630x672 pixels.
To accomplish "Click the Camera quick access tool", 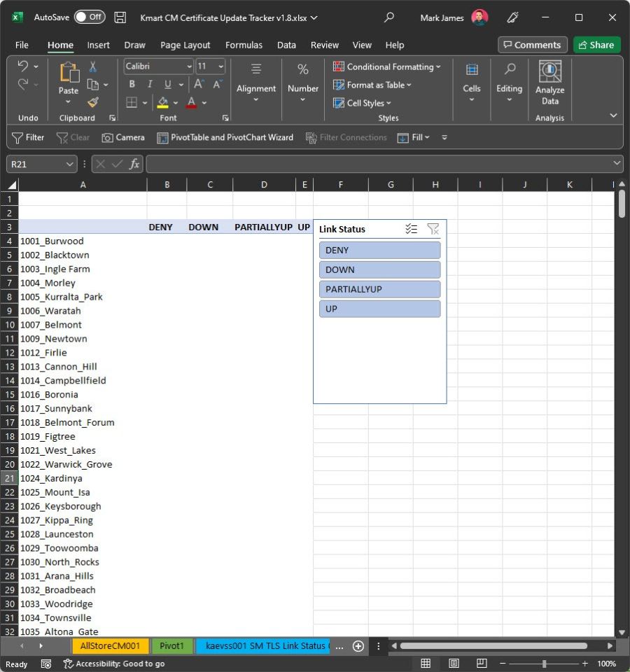I will click(x=123, y=138).
